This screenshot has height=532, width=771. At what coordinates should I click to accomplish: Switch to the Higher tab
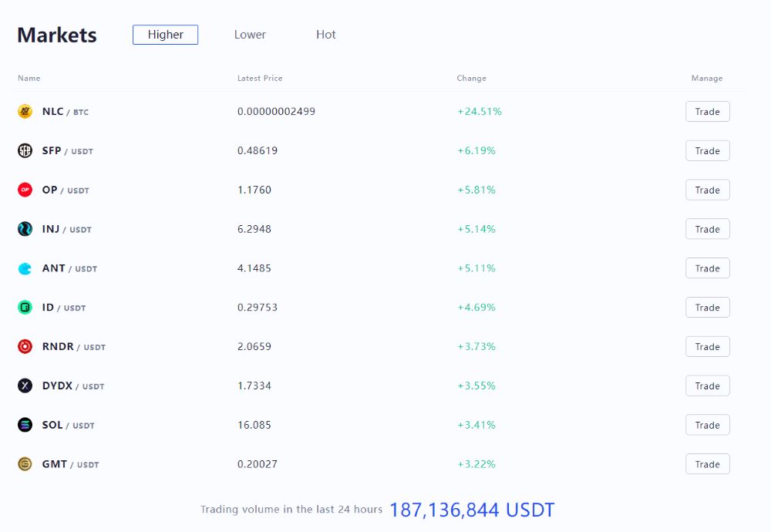pos(165,35)
